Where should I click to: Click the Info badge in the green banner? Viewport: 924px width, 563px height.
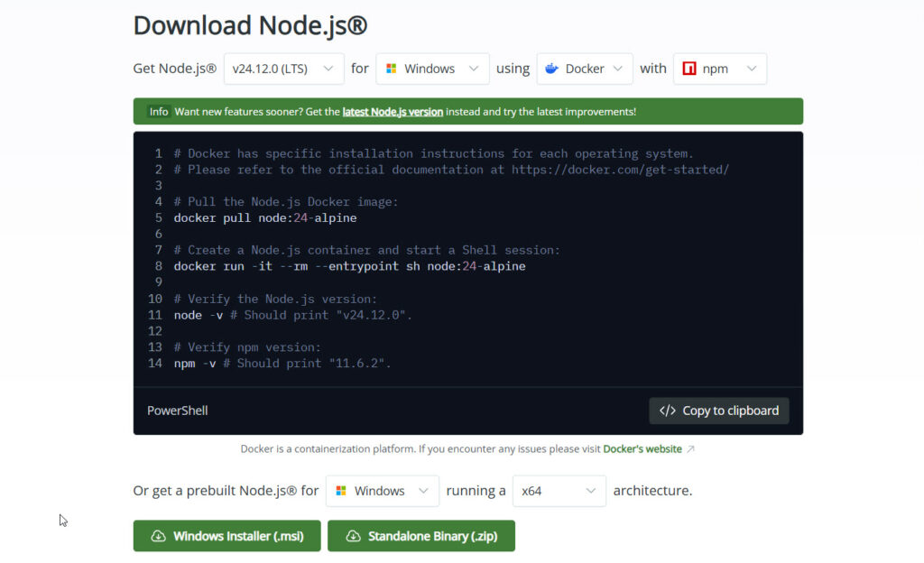point(158,111)
